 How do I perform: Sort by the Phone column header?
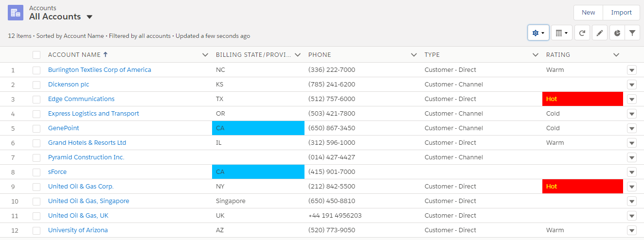[320, 55]
